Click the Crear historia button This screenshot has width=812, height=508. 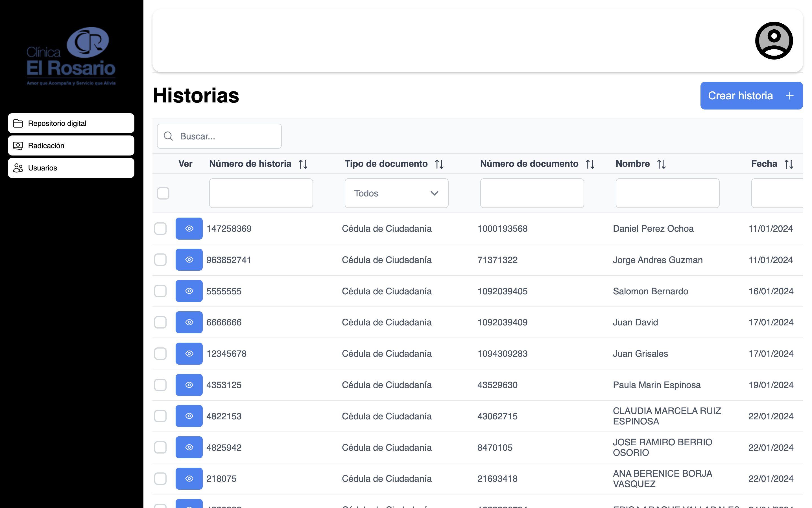752,96
